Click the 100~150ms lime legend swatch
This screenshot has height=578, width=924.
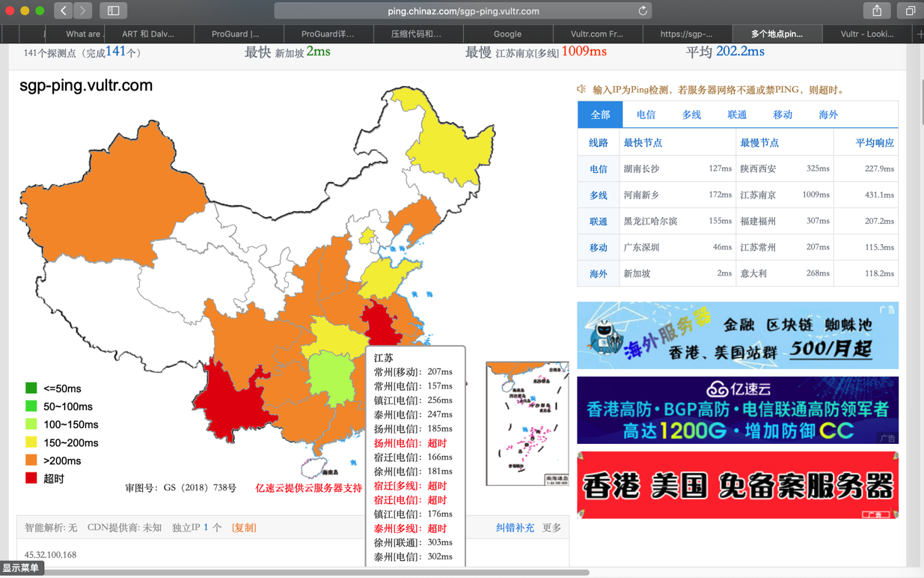(x=31, y=424)
